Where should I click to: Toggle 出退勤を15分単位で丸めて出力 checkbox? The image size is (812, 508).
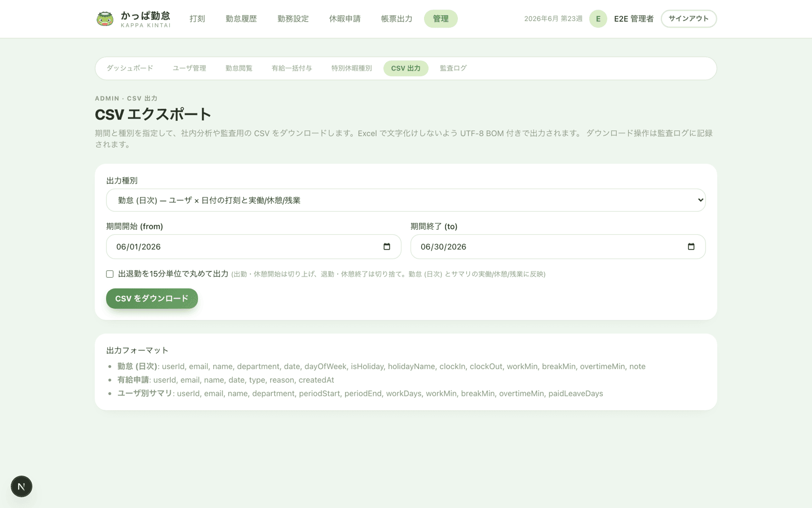tap(110, 274)
